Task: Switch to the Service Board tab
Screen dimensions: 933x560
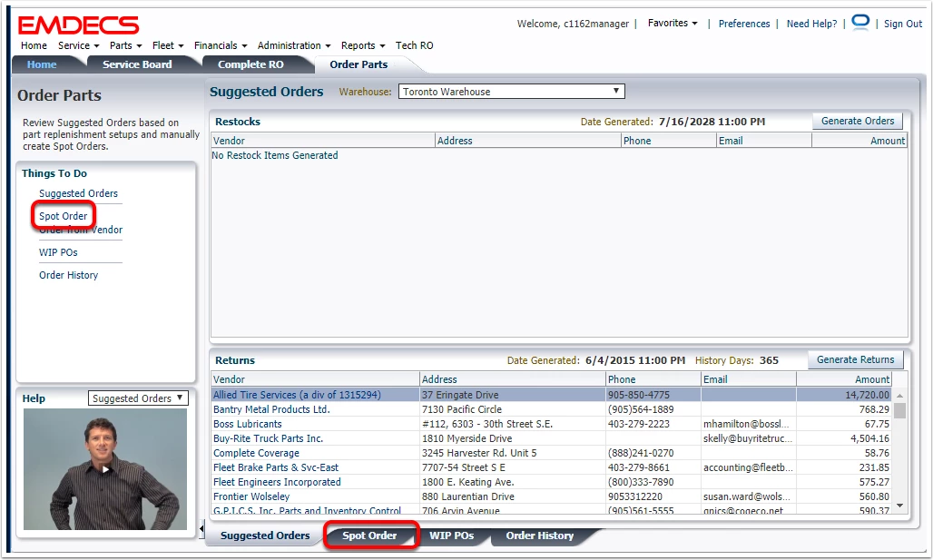Action: click(137, 64)
